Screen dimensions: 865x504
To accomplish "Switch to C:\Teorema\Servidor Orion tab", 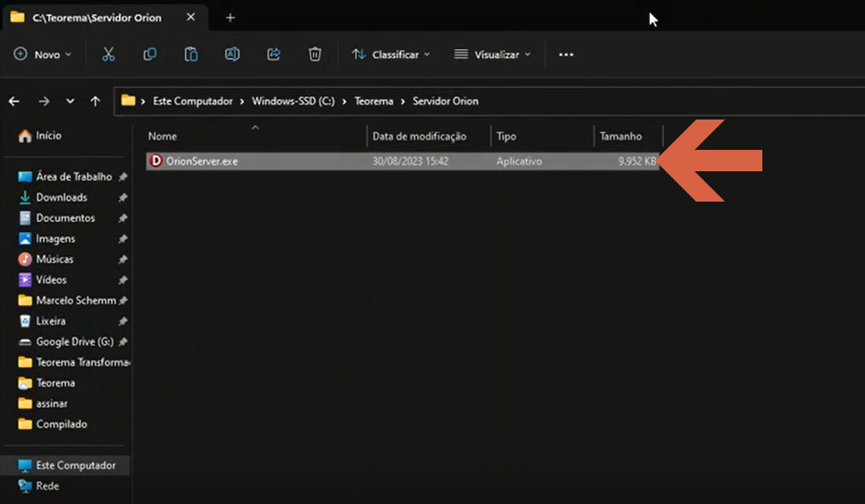I will click(x=97, y=18).
